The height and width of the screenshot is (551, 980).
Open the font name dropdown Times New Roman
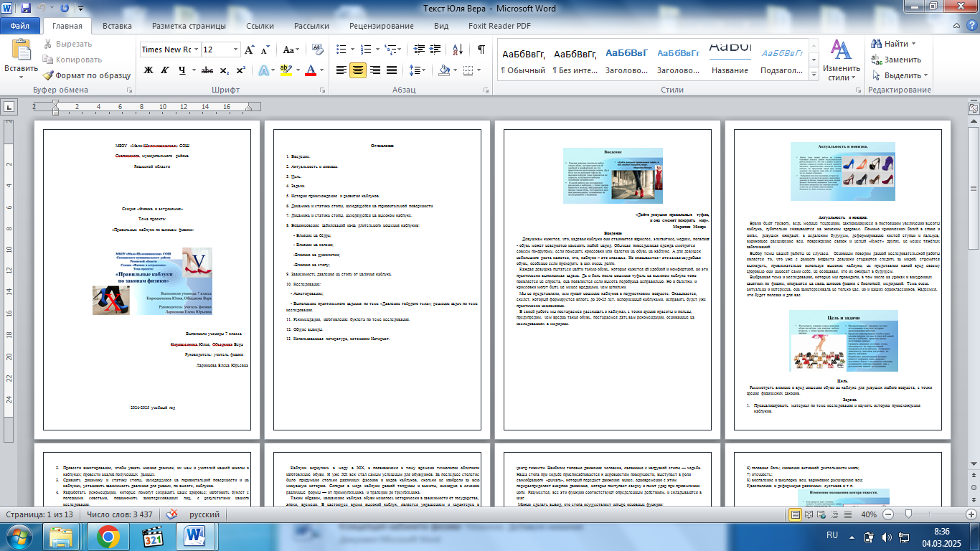(x=195, y=50)
